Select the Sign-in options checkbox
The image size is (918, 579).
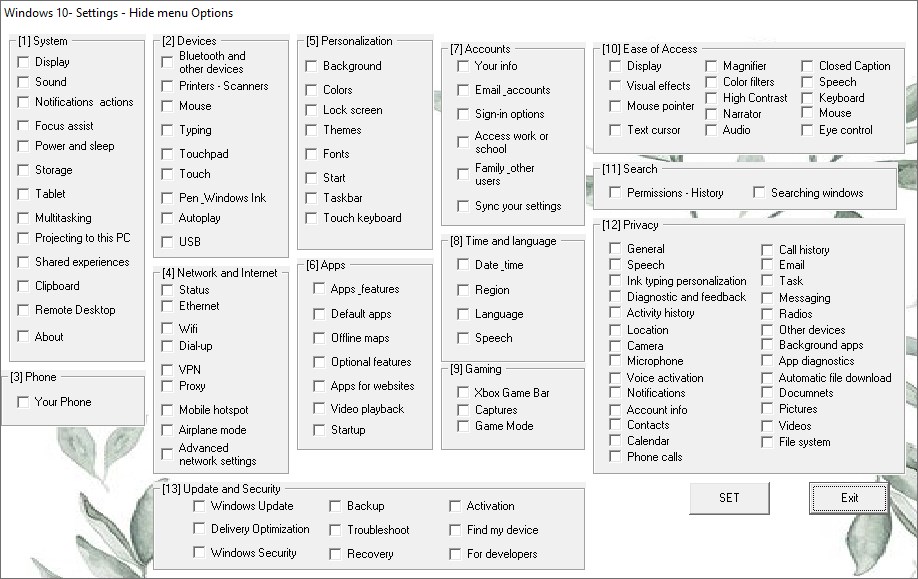[463, 114]
